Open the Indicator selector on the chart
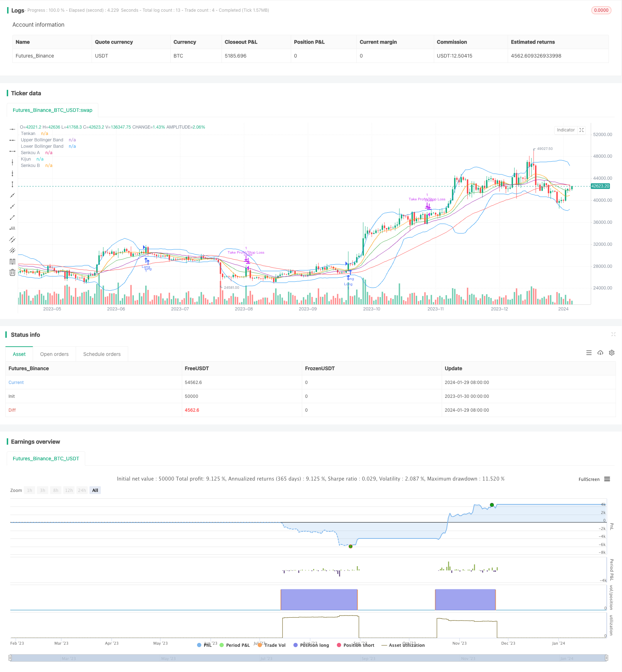This screenshot has height=672, width=622. 566,130
